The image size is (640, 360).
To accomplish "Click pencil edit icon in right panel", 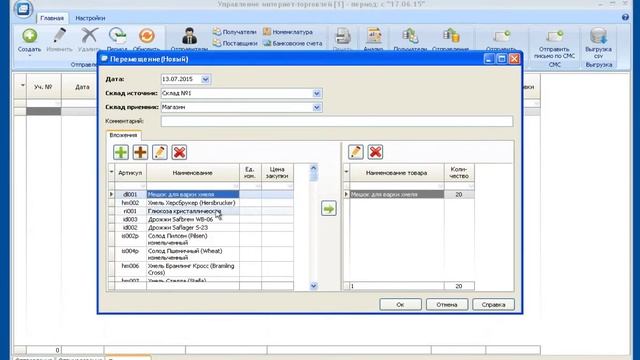I will point(356,152).
